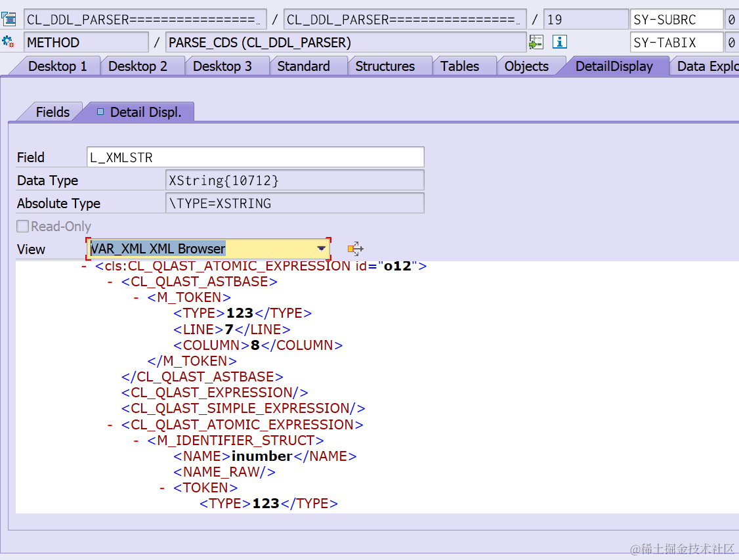Click the second CL_DDL_PARSER include field

pyautogui.click(x=405, y=19)
